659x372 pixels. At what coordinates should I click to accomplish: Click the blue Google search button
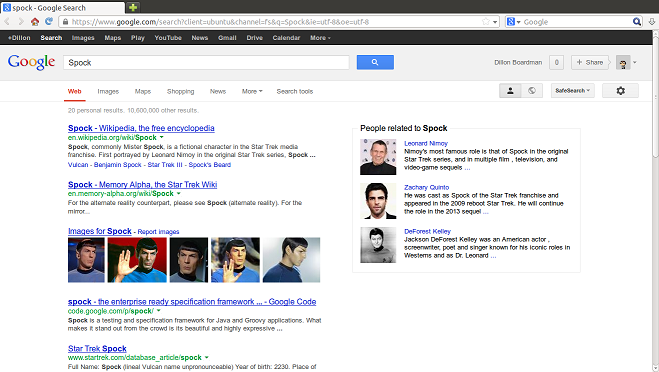coord(375,62)
